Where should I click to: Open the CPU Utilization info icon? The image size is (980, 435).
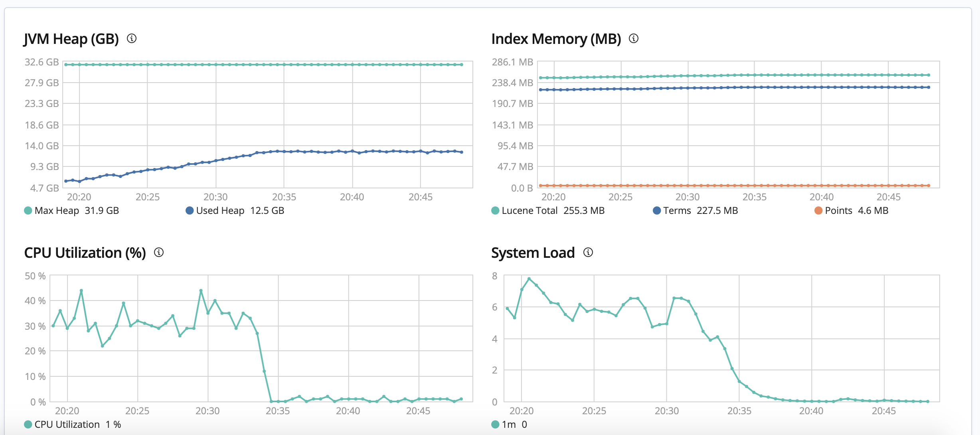point(159,253)
